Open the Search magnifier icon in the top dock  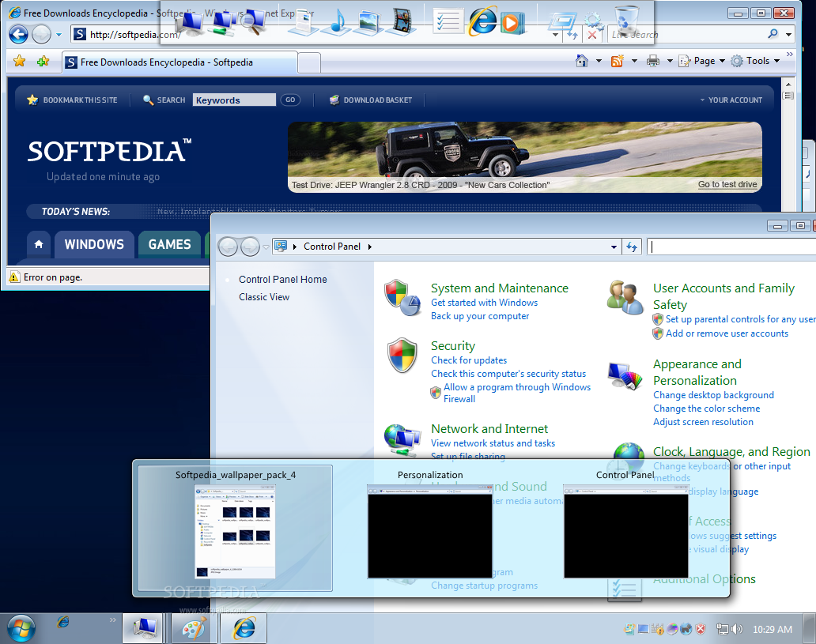click(x=255, y=23)
